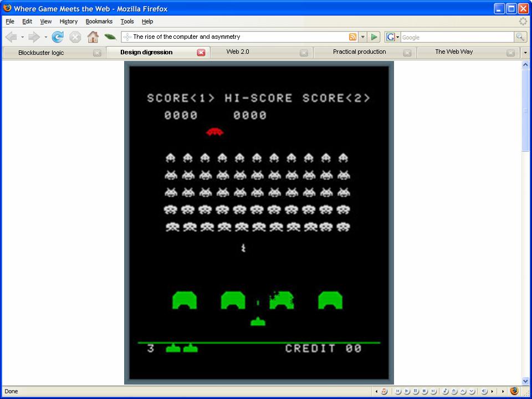
Task: Click the Forward navigation arrow
Action: coord(34,37)
